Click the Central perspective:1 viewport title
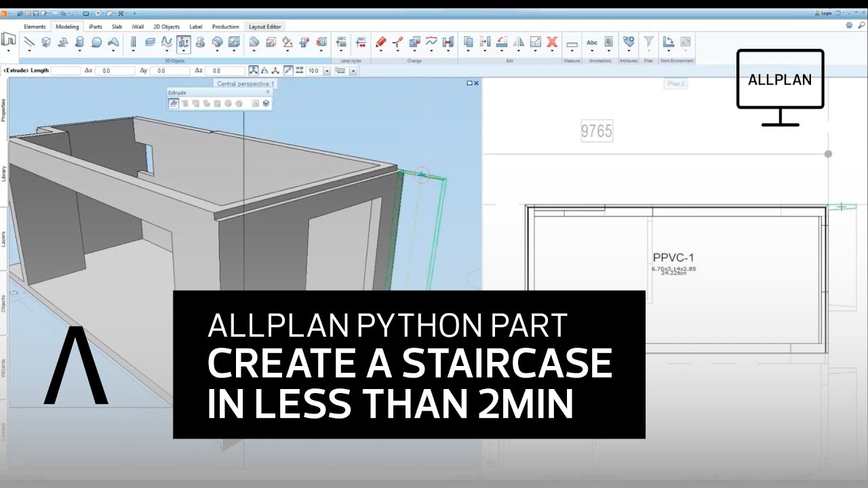 (245, 83)
